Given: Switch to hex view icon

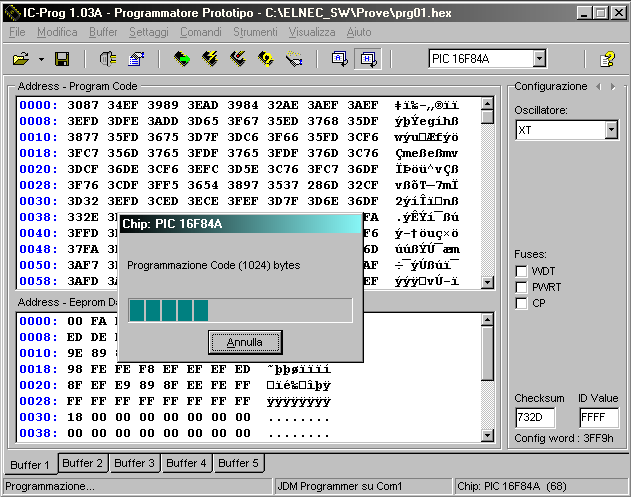Looking at the screenshot, I should tap(368, 59).
